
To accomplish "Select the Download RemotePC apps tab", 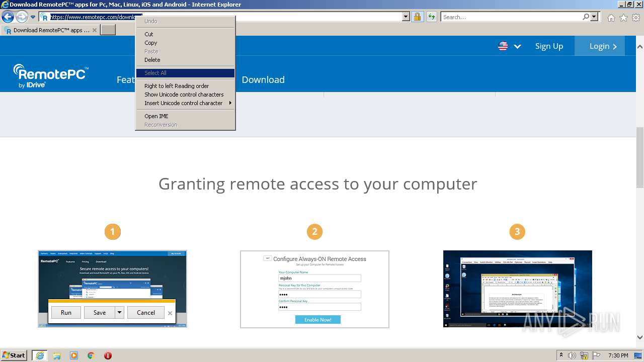I will (x=50, y=30).
